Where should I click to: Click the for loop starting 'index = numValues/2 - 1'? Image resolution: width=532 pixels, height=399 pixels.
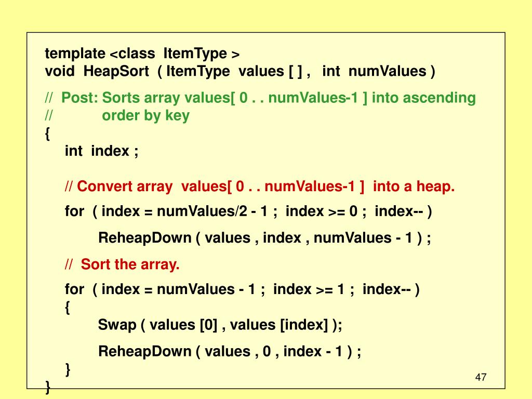click(x=248, y=211)
